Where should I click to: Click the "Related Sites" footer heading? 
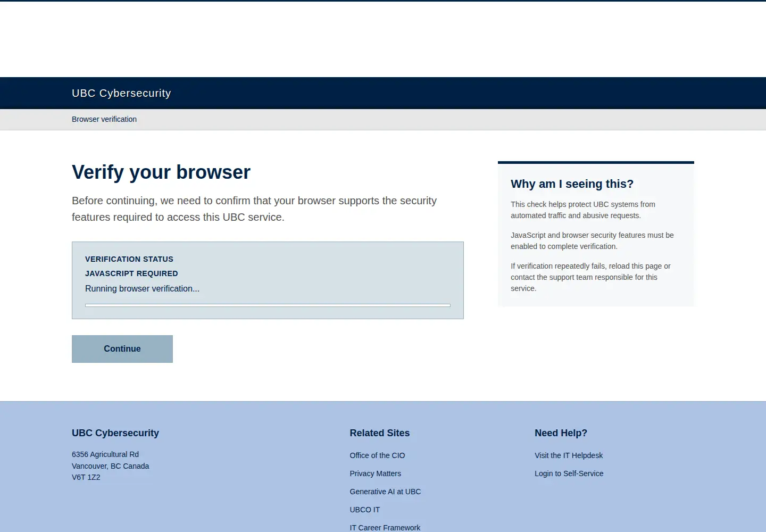380,433
